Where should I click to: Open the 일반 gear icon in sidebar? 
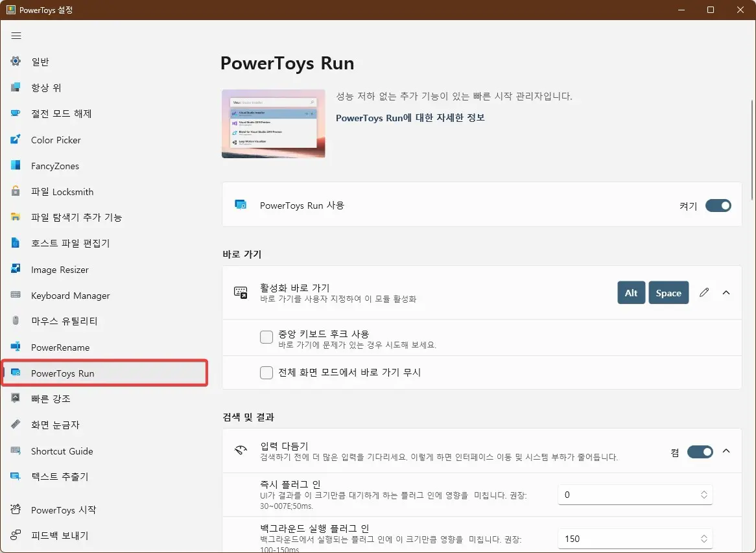coord(16,61)
